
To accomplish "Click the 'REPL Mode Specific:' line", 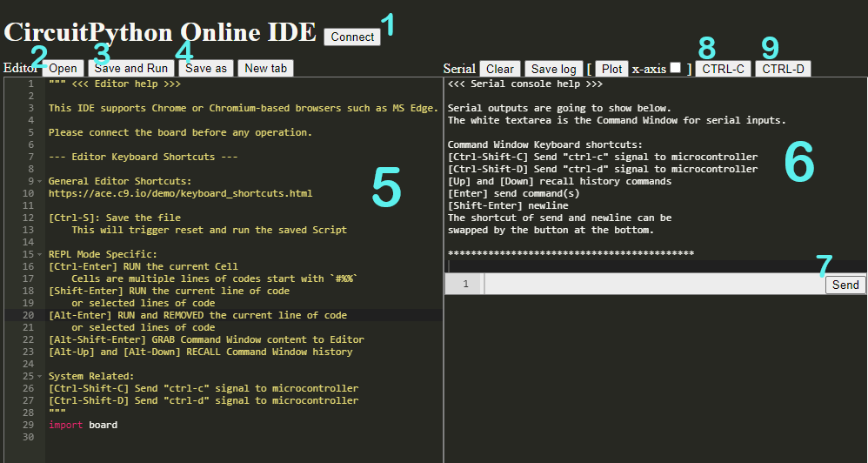I will click(103, 254).
